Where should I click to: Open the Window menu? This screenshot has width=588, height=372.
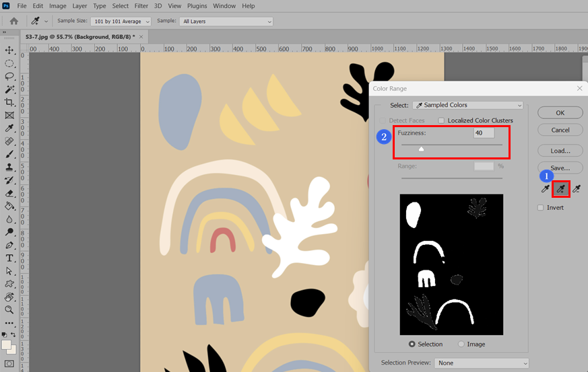pos(224,6)
